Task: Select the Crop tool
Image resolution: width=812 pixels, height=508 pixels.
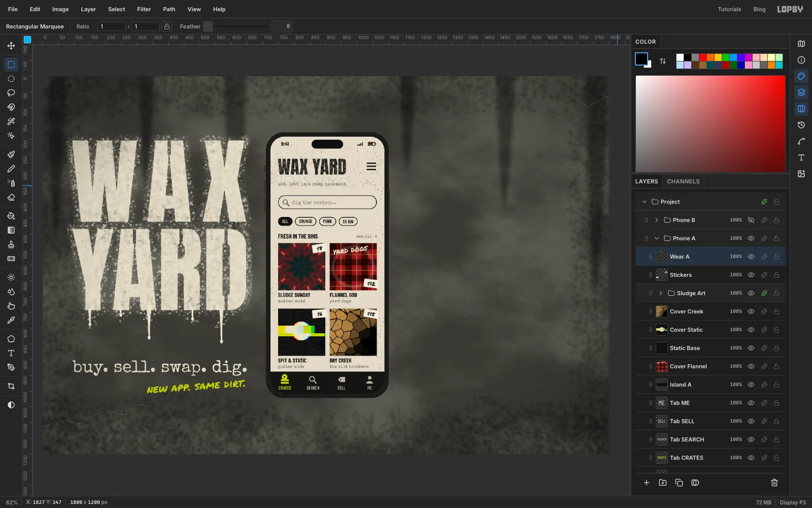Action: click(11, 386)
